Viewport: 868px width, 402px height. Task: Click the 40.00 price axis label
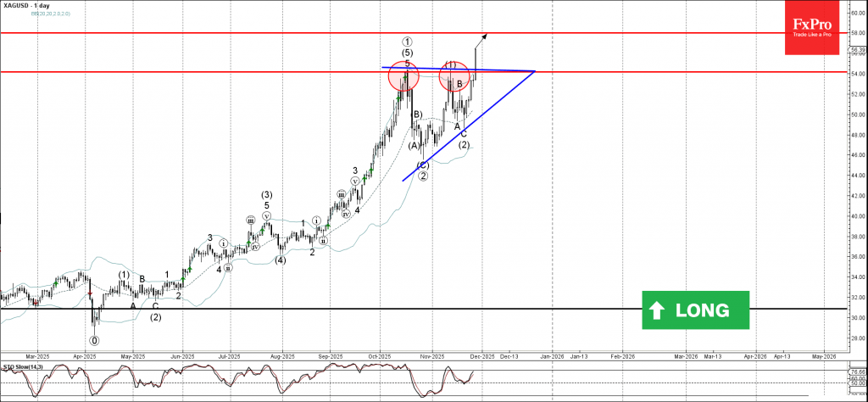[858, 216]
